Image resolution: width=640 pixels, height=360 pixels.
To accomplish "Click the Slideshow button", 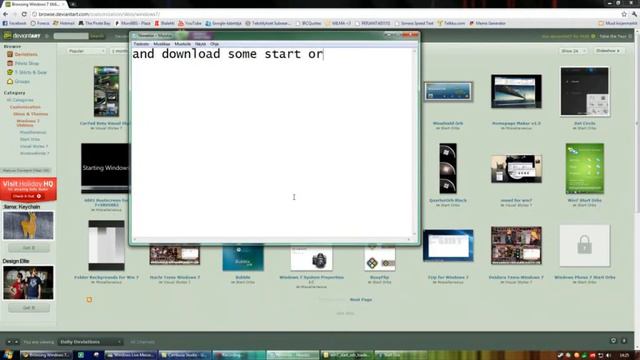I will [608, 51].
